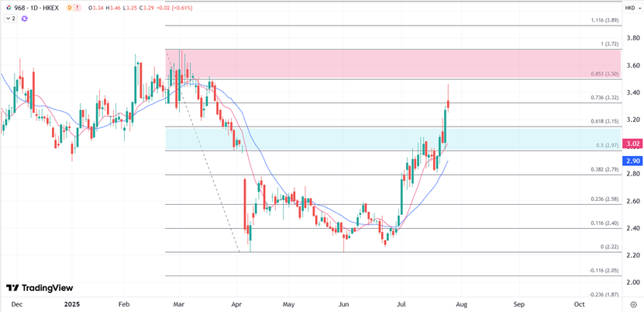
Task: Click the 2.20 price axis tick
Action: [x=632, y=255]
